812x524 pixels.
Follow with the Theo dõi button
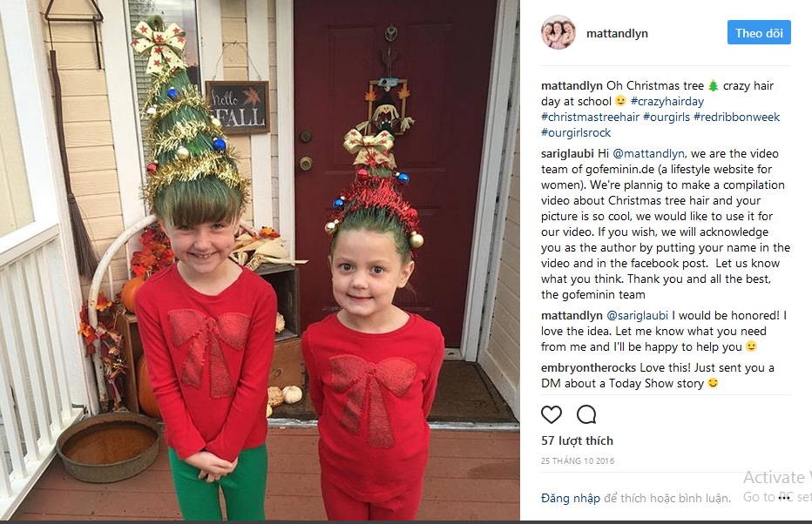(x=759, y=32)
